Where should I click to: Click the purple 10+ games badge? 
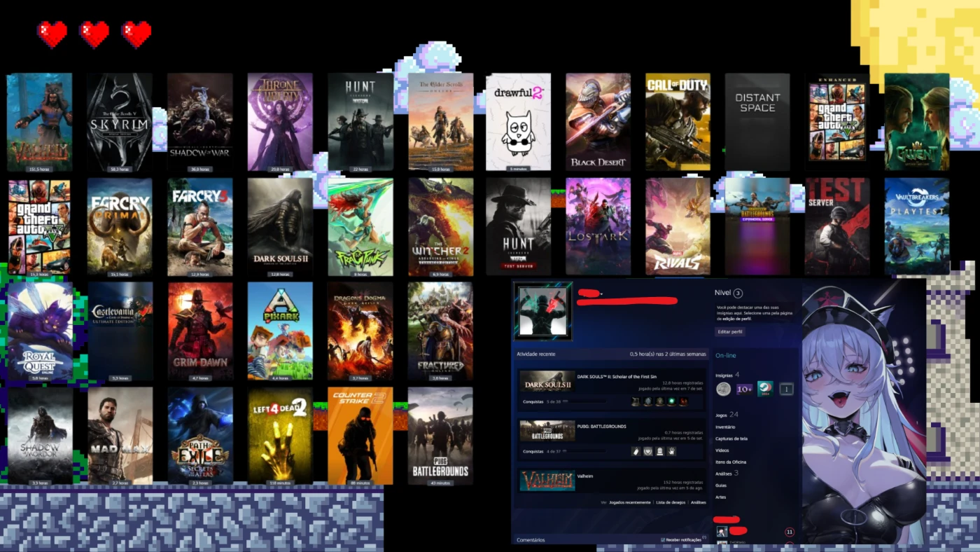pyautogui.click(x=744, y=389)
